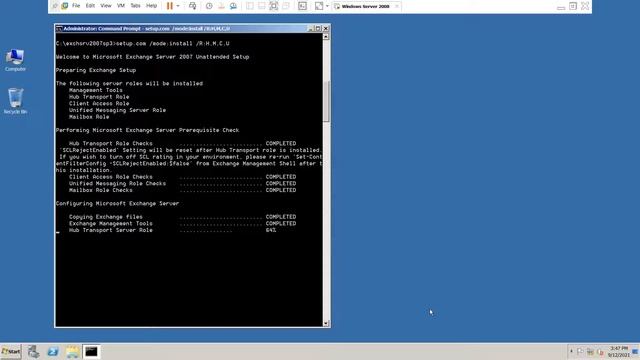
Task: Click the console view icon
Action: 302,6
